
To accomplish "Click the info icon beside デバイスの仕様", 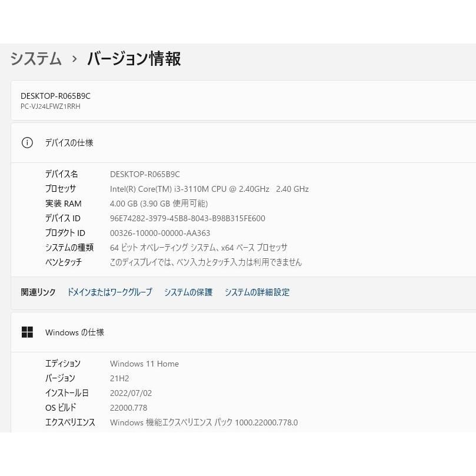I will [x=27, y=142].
